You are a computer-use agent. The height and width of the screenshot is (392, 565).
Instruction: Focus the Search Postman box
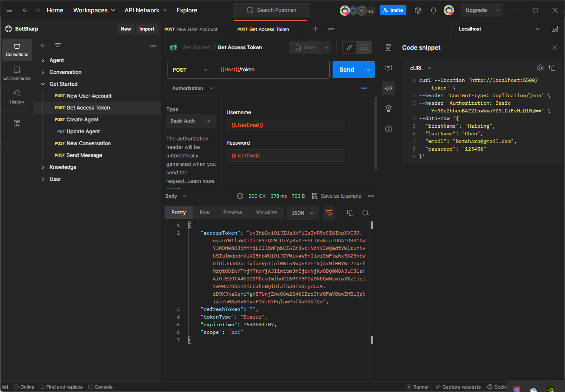tap(271, 10)
